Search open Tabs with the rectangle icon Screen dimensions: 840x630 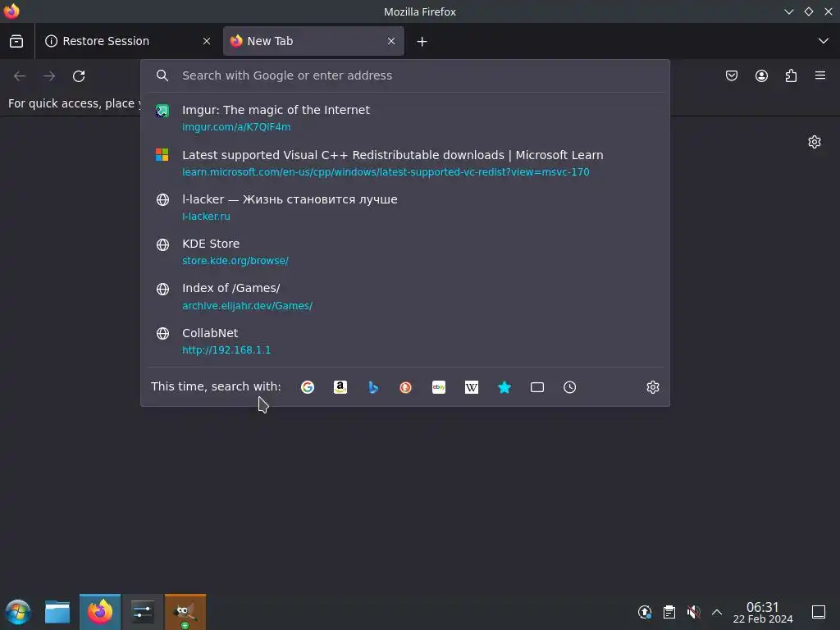point(536,387)
